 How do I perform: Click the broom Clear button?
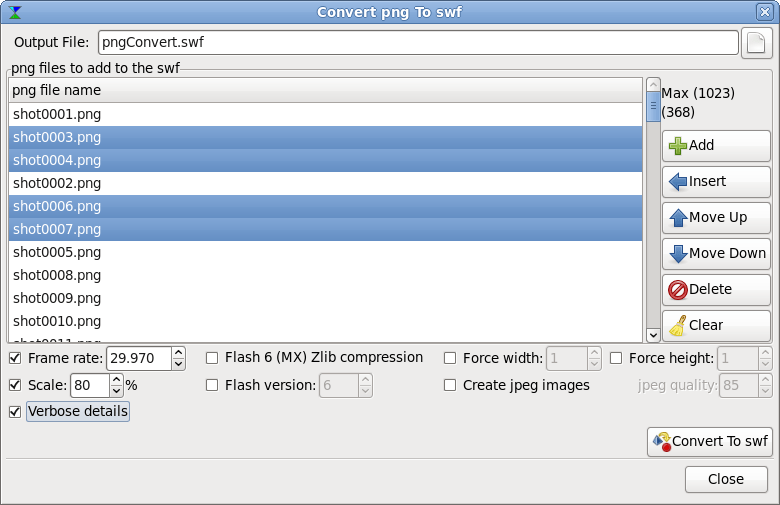715,325
